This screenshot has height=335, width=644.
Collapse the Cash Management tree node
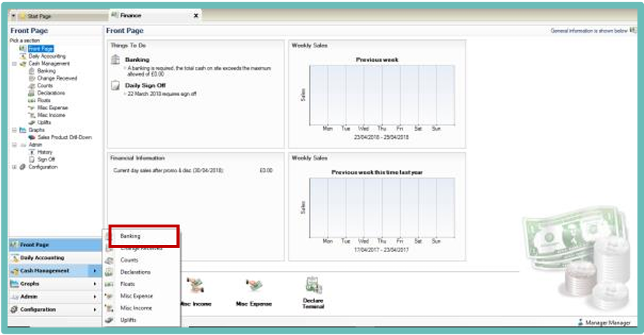[14, 63]
